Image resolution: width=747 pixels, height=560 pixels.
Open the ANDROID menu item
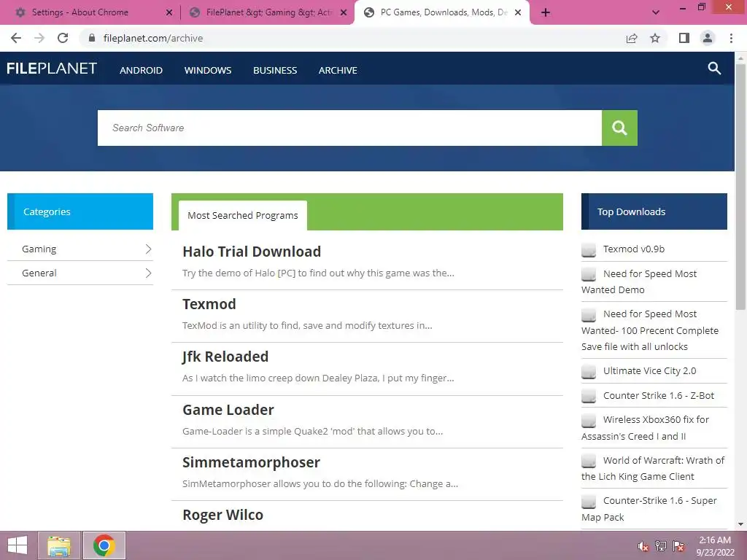141,71
